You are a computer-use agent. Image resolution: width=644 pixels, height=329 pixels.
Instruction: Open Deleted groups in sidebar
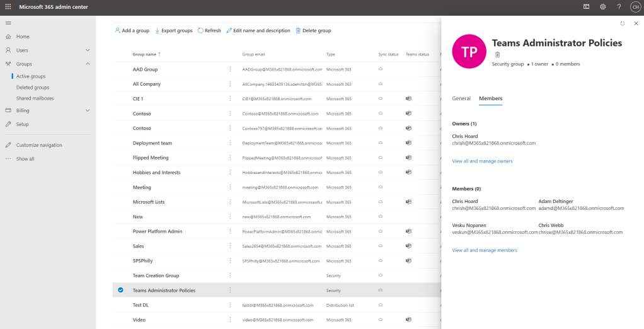click(33, 87)
